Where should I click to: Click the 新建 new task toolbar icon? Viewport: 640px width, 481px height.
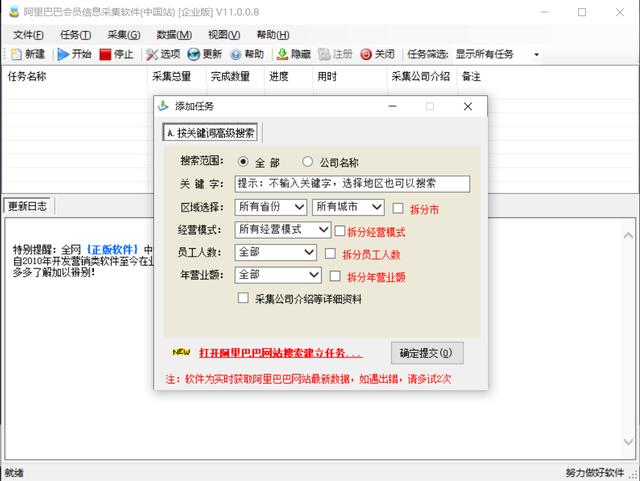point(16,54)
